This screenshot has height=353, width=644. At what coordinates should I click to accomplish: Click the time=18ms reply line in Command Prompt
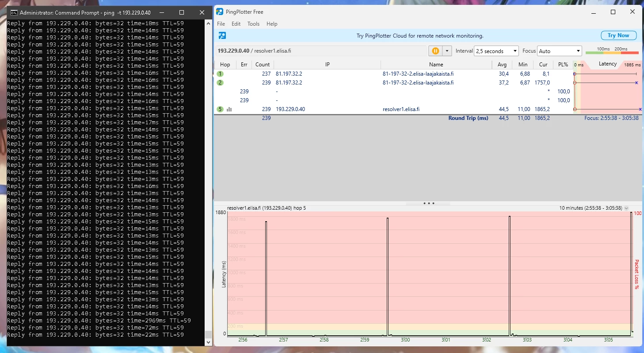[95, 23]
